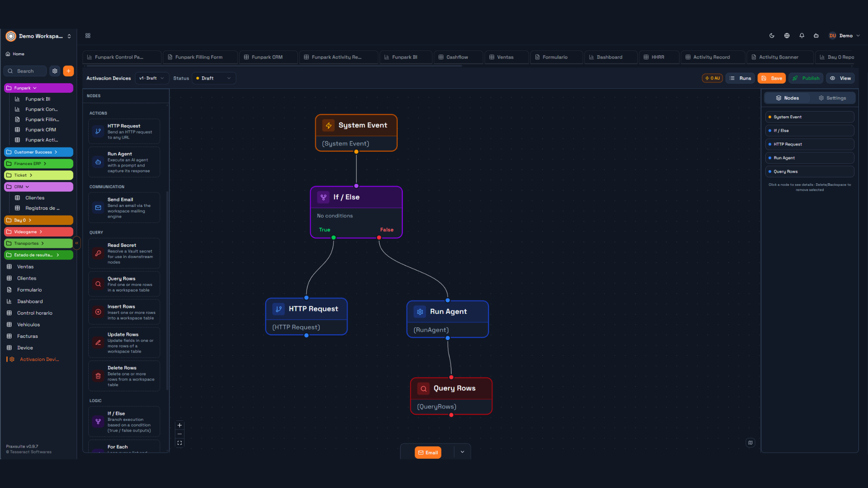Open the Draft status dropdown

pyautogui.click(x=214, y=78)
